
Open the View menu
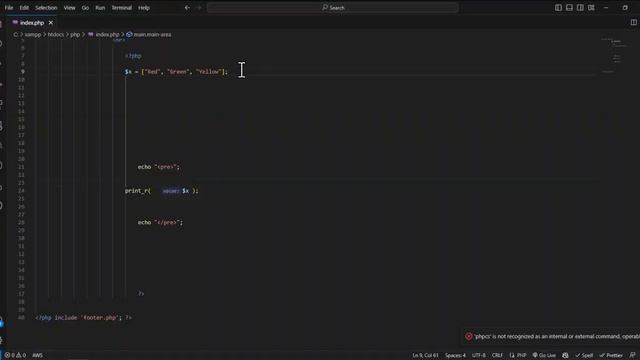(69, 8)
